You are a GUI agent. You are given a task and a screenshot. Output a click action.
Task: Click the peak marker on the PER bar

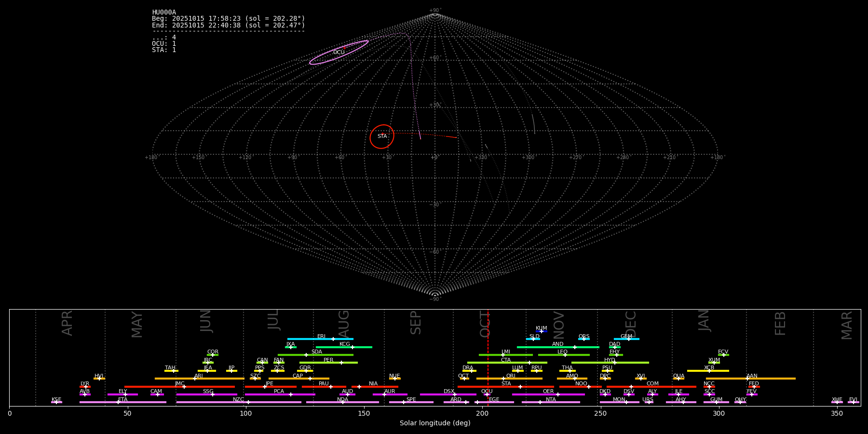341,363
